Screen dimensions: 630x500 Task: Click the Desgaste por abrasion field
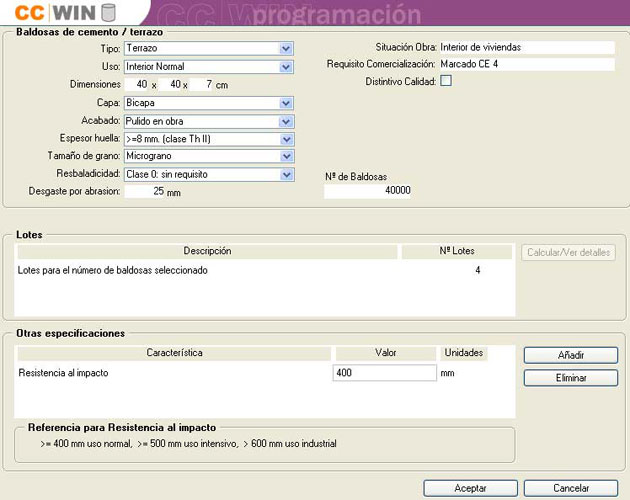point(145,191)
